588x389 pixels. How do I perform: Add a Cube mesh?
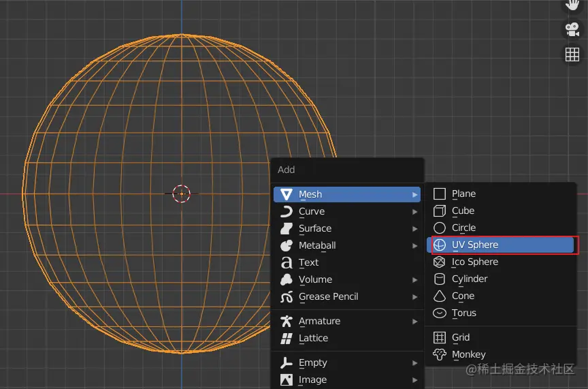point(500,211)
